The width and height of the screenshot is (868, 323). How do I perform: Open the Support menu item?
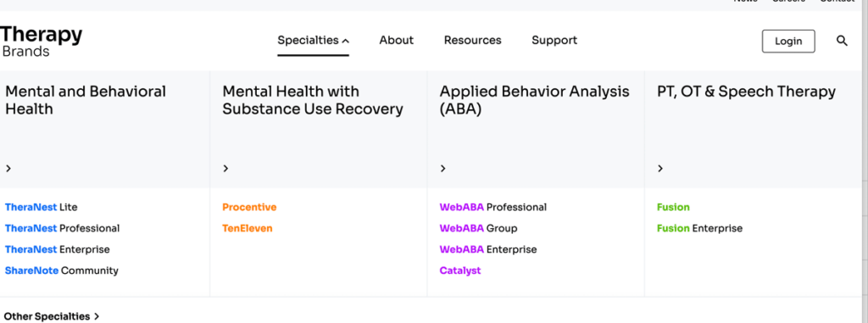coord(554,41)
